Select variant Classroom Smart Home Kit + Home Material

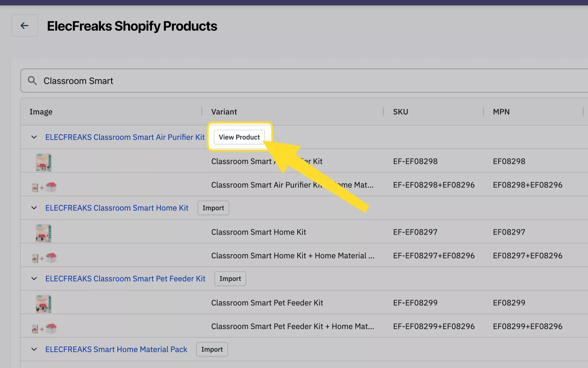click(293, 256)
